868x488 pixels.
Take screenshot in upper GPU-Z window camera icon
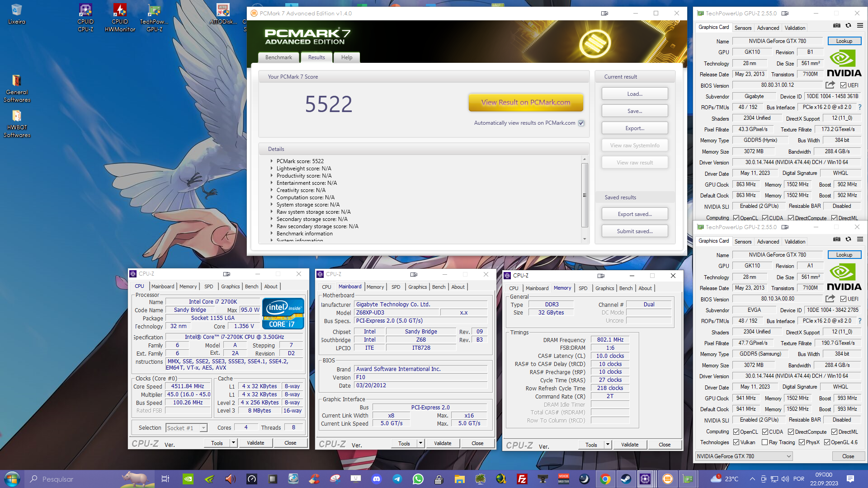pos(837,26)
